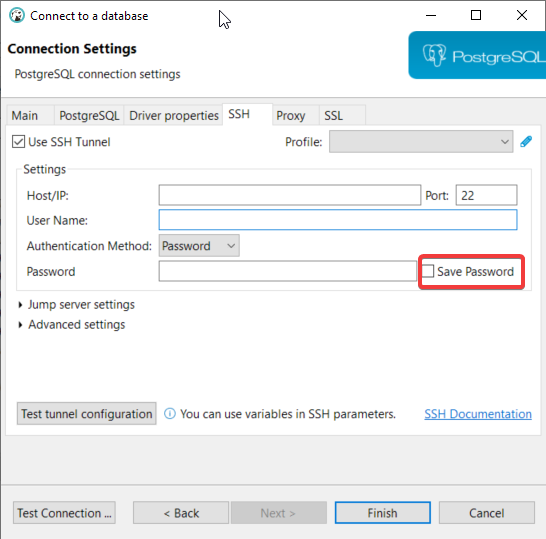
Task: Focus the Host/IP input field
Action: coord(290,195)
